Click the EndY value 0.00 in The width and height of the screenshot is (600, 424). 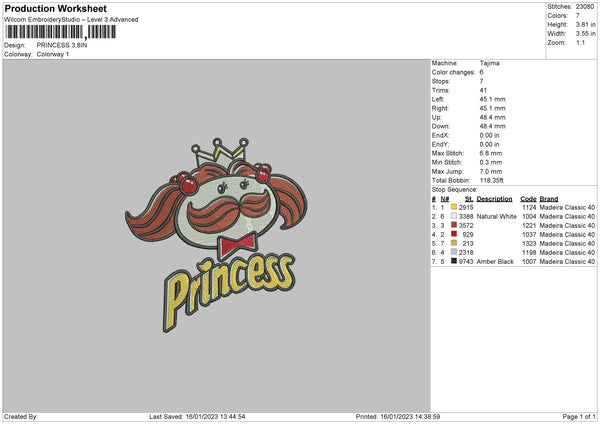pos(489,144)
